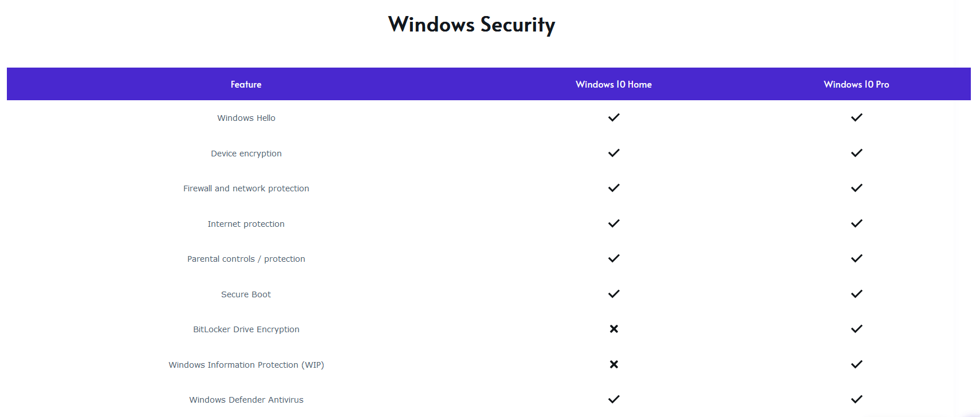
Task: Click the Windows Security heading
Action: point(471,25)
